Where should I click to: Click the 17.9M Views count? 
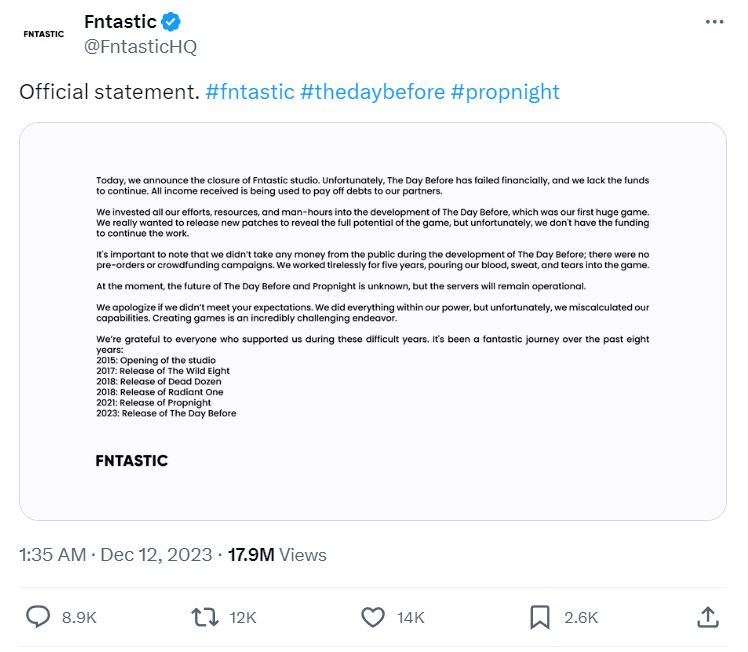coord(278,554)
